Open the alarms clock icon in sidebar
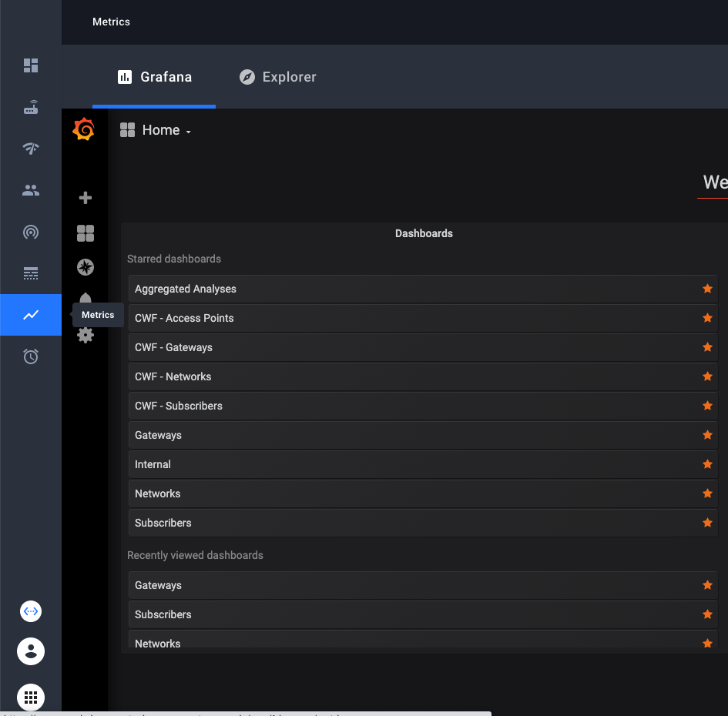The width and height of the screenshot is (728, 716). pos(31,356)
